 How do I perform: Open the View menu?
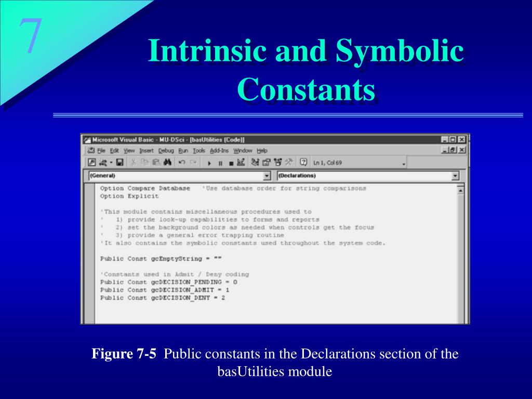click(x=129, y=151)
